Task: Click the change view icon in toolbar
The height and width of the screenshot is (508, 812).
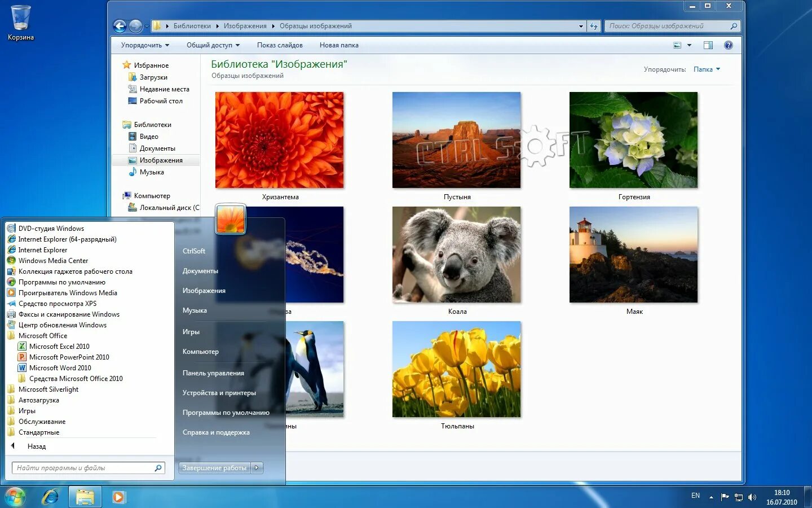Action: click(677, 45)
